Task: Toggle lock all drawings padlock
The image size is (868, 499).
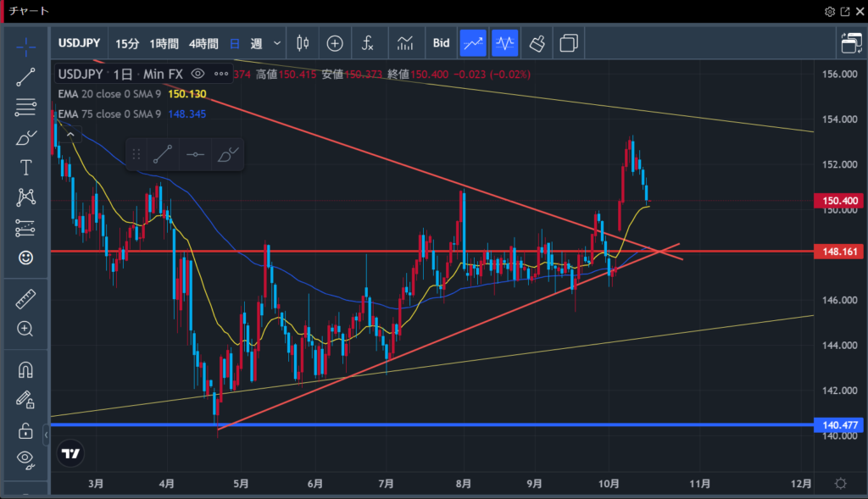Action: pyautogui.click(x=25, y=430)
